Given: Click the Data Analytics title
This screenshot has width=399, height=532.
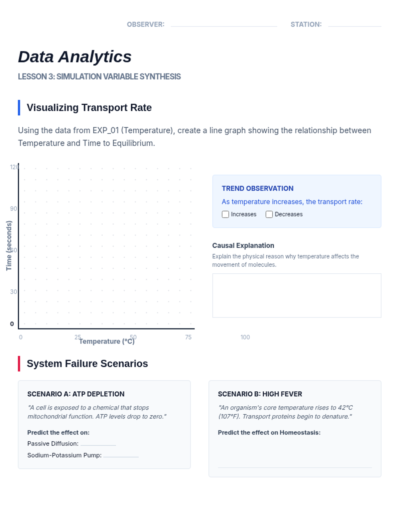Looking at the screenshot, I should click(75, 57).
